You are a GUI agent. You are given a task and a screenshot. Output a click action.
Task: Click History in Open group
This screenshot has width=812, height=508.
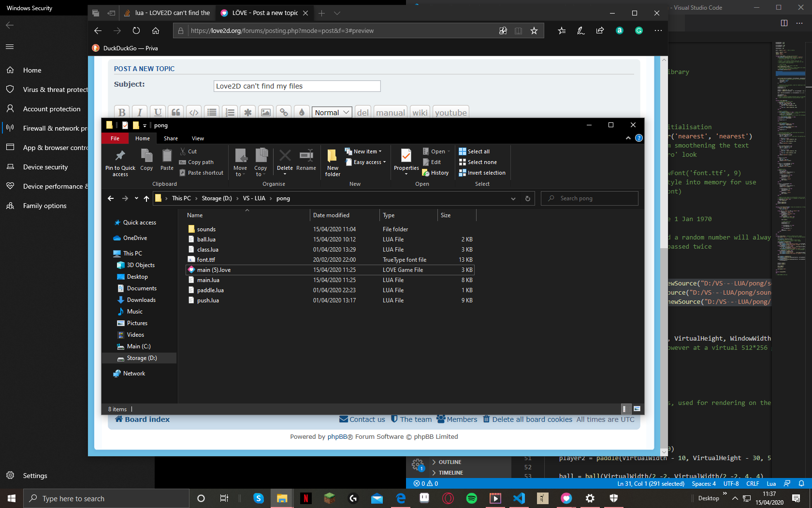pos(435,173)
